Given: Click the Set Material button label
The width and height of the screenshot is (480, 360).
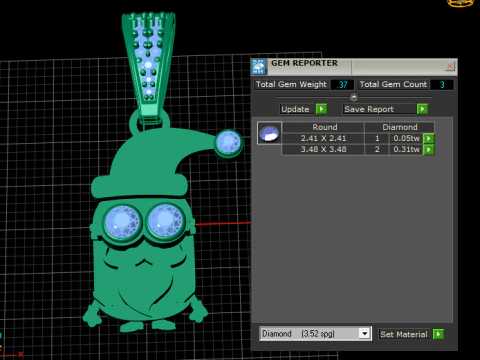Looking at the screenshot, I should (404, 334).
